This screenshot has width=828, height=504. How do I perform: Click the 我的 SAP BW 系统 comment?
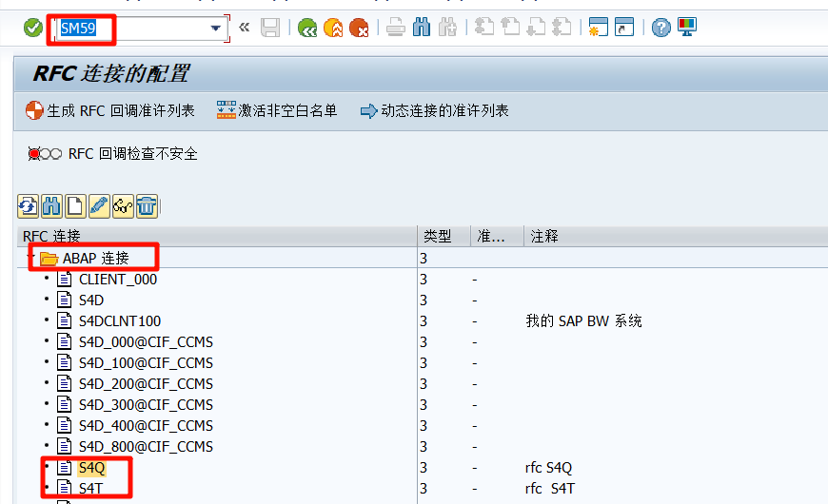tap(583, 321)
